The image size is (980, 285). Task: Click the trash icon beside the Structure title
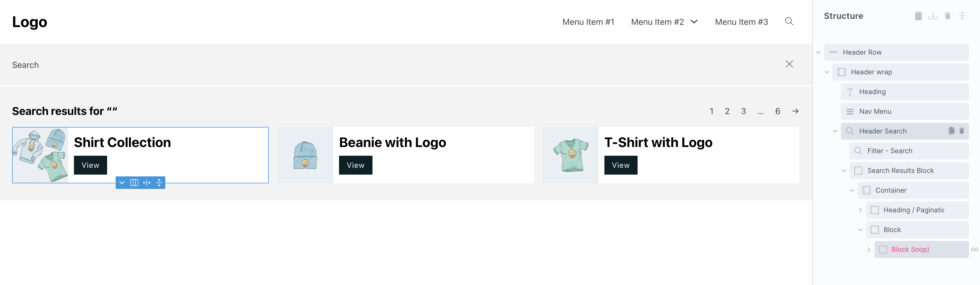click(x=948, y=16)
